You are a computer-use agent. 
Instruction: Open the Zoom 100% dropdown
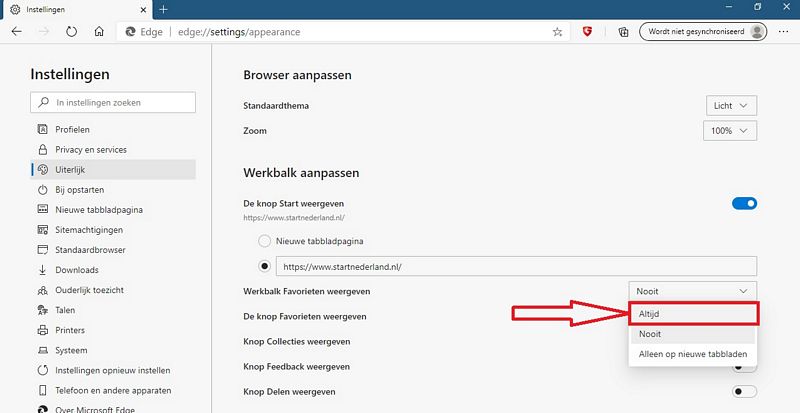pos(730,131)
